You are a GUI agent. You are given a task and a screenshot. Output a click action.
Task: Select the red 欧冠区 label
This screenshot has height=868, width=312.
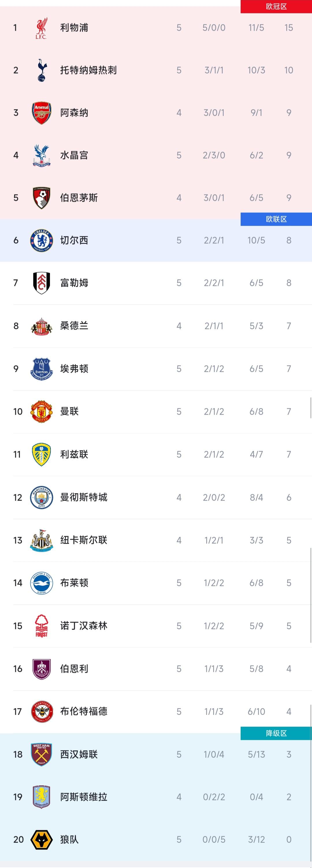(x=276, y=7)
